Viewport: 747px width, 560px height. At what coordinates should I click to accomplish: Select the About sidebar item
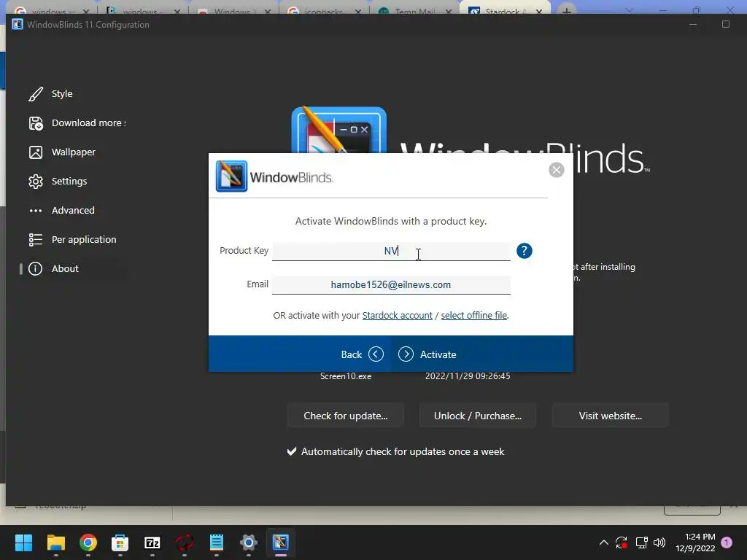(71, 268)
